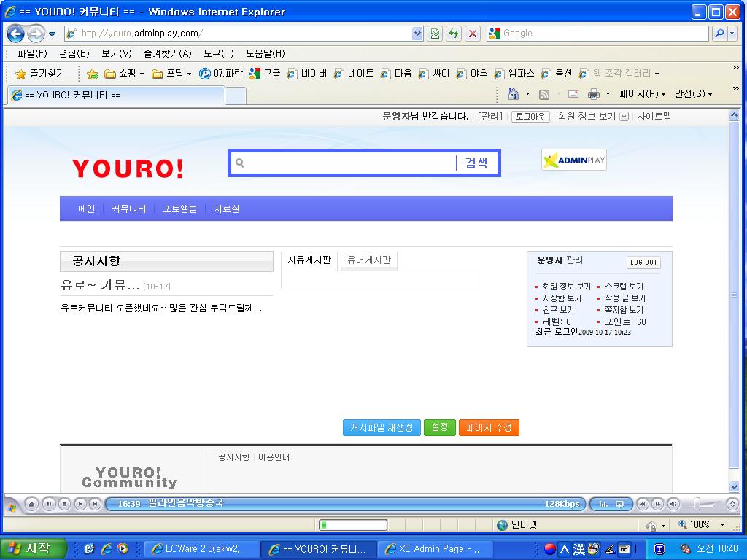The image size is (747, 560).
Task: Toggle the playlist button on the media player bar
Action: pos(619,504)
